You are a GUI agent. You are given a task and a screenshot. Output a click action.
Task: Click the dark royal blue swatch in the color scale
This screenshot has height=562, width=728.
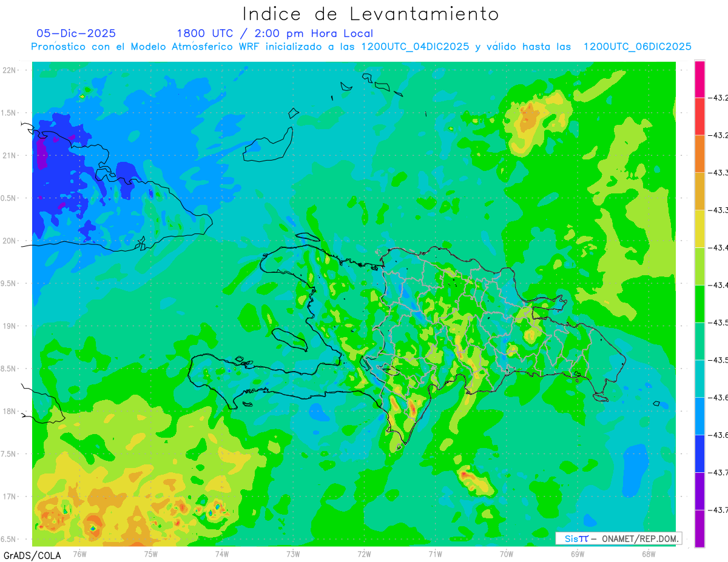tap(699, 453)
